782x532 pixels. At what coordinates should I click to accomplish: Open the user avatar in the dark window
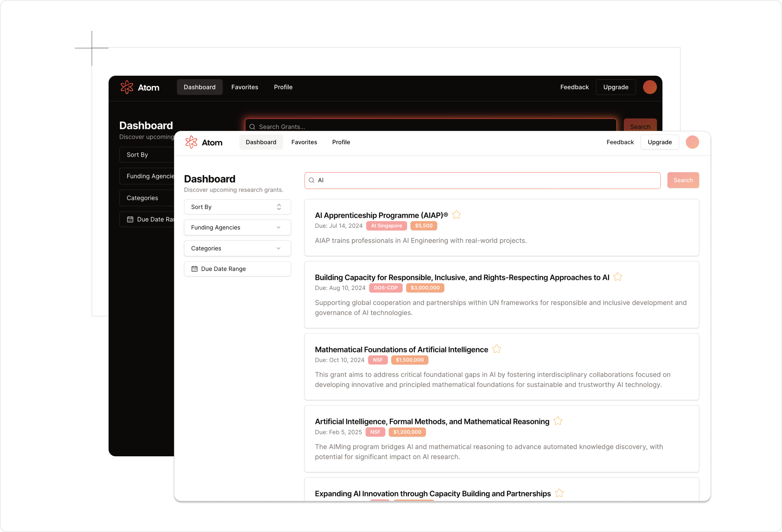650,87
